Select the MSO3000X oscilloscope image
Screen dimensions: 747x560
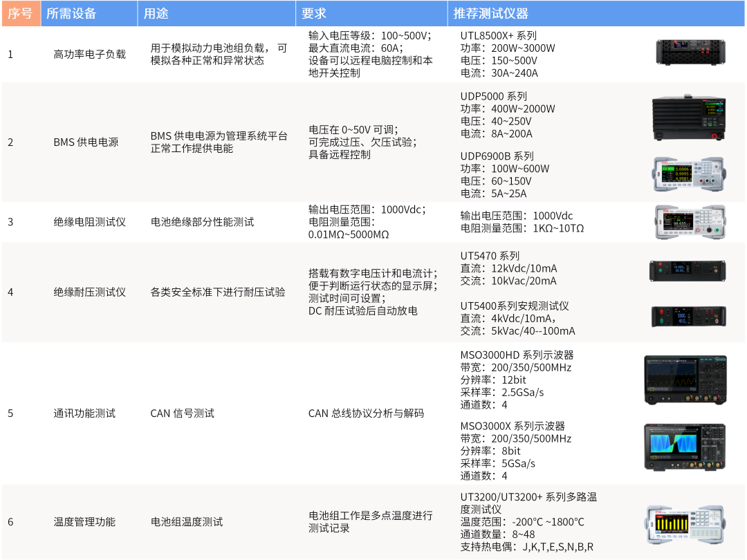685,447
